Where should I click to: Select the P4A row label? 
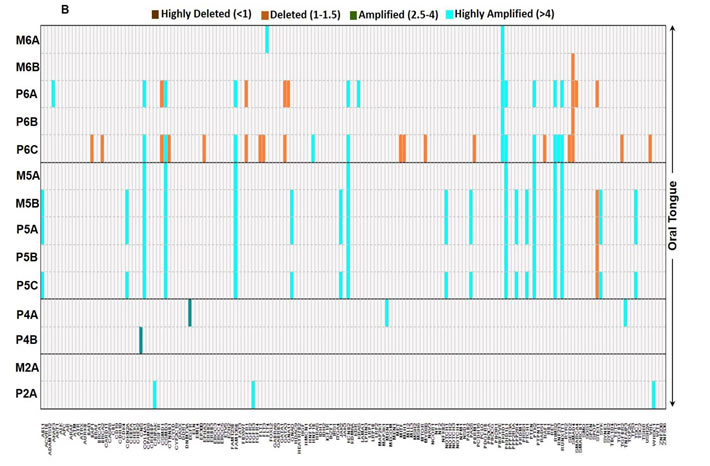[x=27, y=314]
